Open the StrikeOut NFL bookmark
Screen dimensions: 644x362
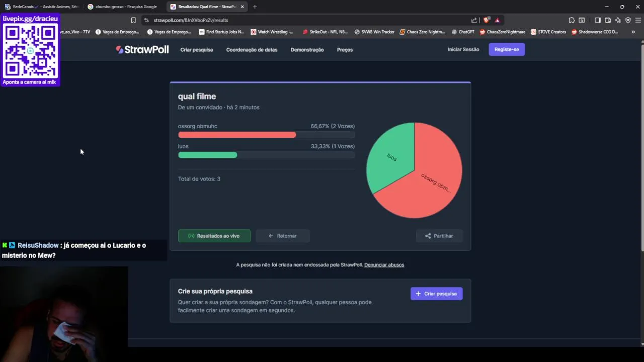pos(325,32)
